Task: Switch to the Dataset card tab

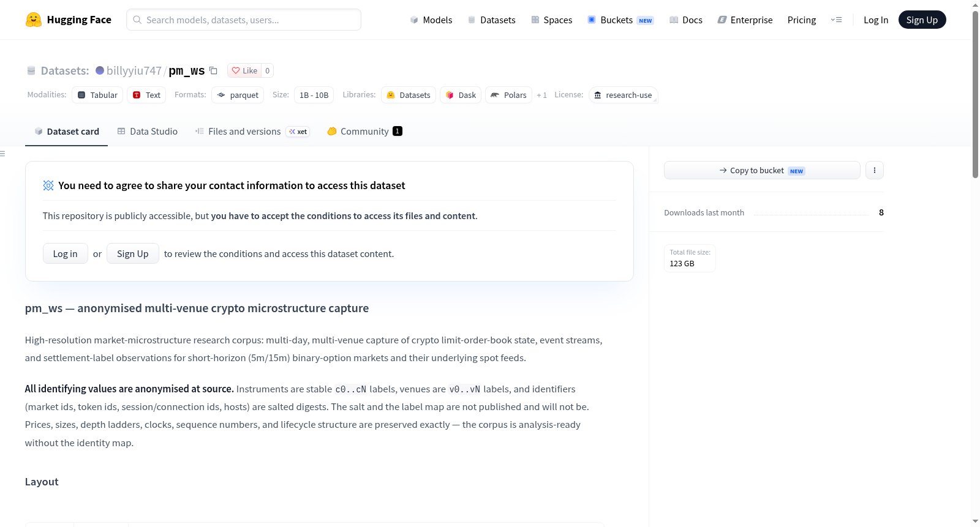Action: pos(66,132)
